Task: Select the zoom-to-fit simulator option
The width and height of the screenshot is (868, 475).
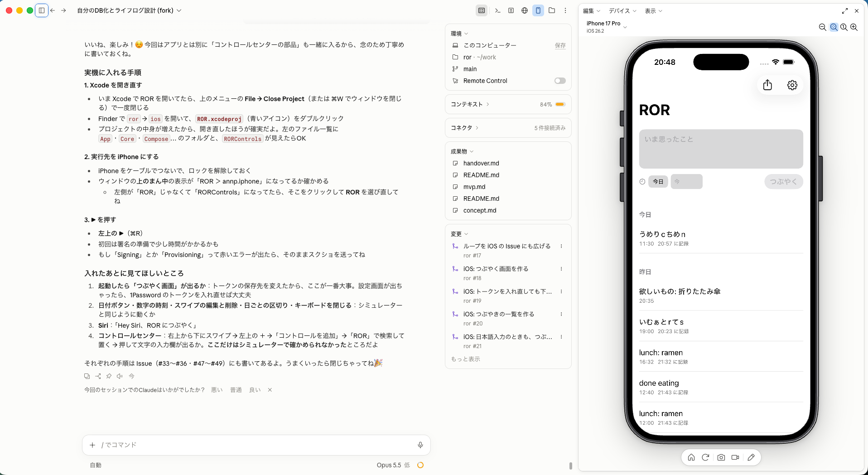Action: pyautogui.click(x=834, y=27)
